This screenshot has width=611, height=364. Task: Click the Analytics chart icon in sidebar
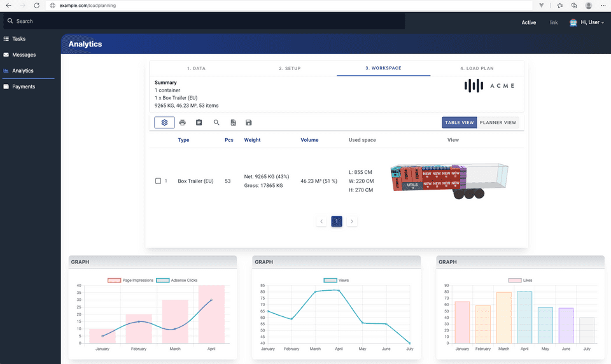(6, 71)
